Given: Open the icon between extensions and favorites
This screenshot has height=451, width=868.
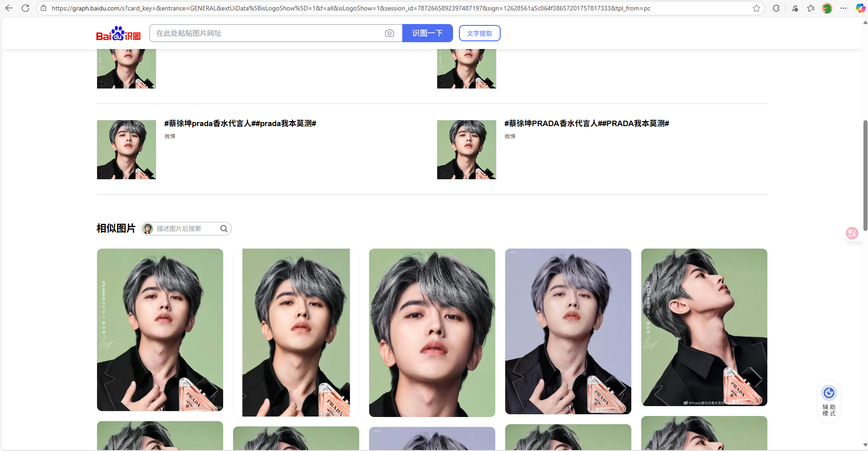Looking at the screenshot, I should 795,8.
